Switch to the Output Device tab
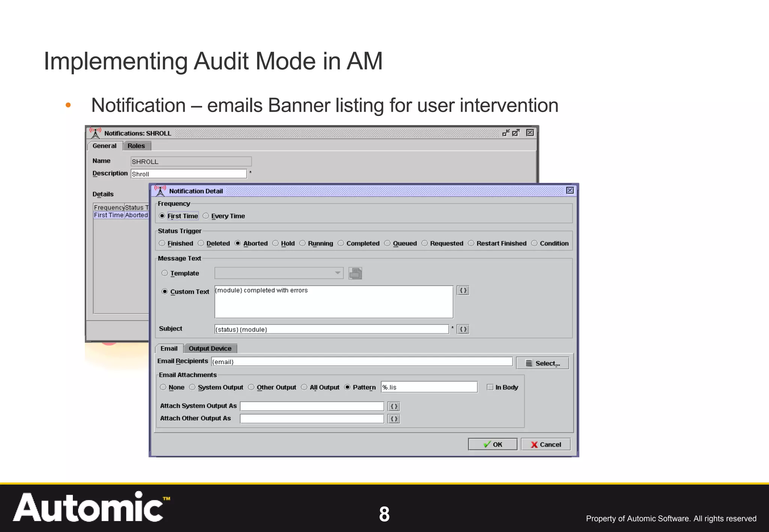Image resolution: width=769 pixels, height=532 pixels. point(210,349)
